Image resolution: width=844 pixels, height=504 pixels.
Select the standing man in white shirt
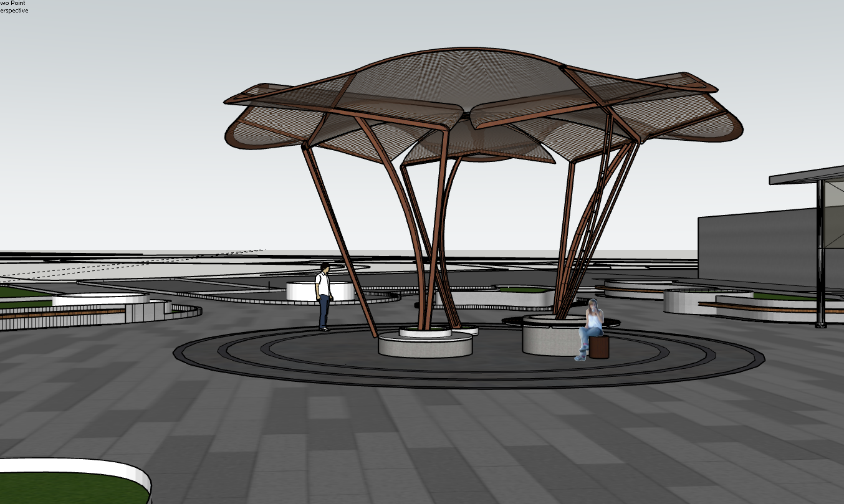pos(323,293)
